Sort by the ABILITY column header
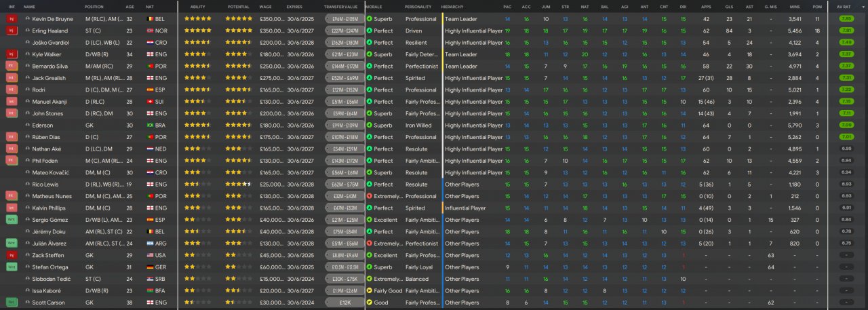 [x=198, y=6]
